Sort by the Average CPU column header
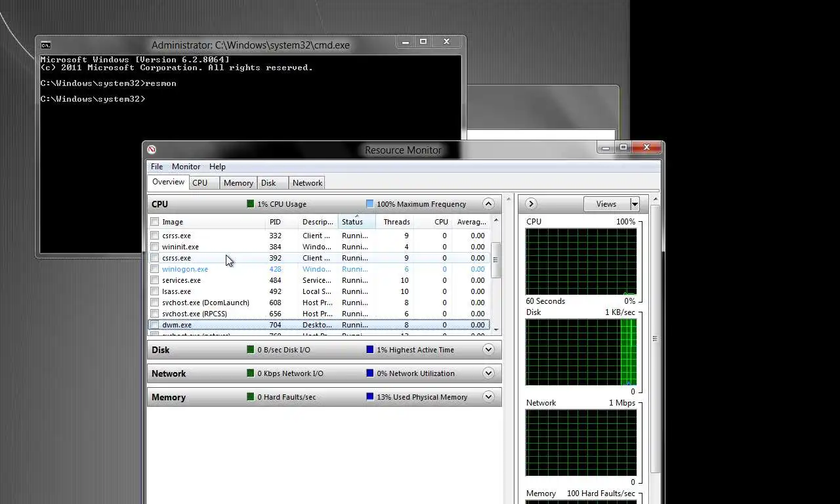 point(471,222)
